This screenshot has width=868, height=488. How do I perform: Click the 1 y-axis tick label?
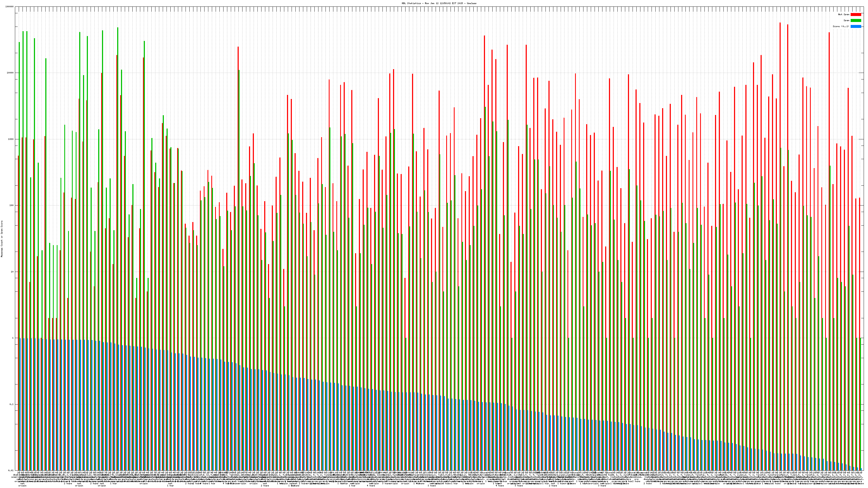pyautogui.click(x=13, y=338)
